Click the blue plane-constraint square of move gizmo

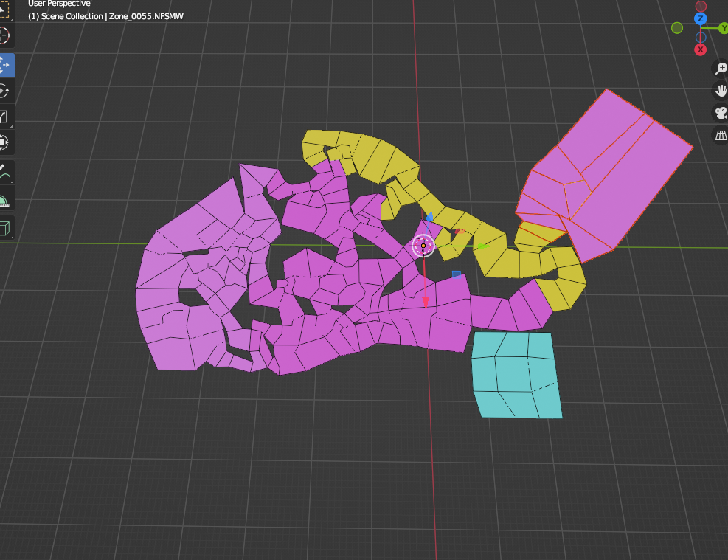coord(457,274)
